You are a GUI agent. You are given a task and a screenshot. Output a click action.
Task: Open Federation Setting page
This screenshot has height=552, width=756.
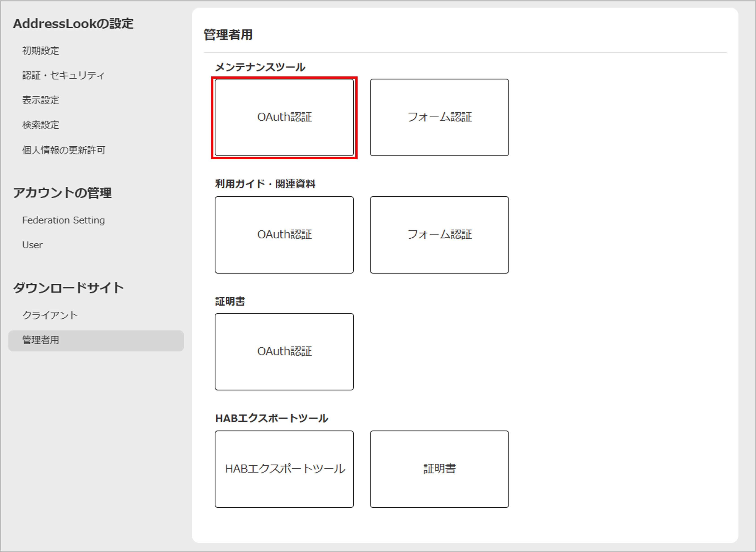(63, 220)
